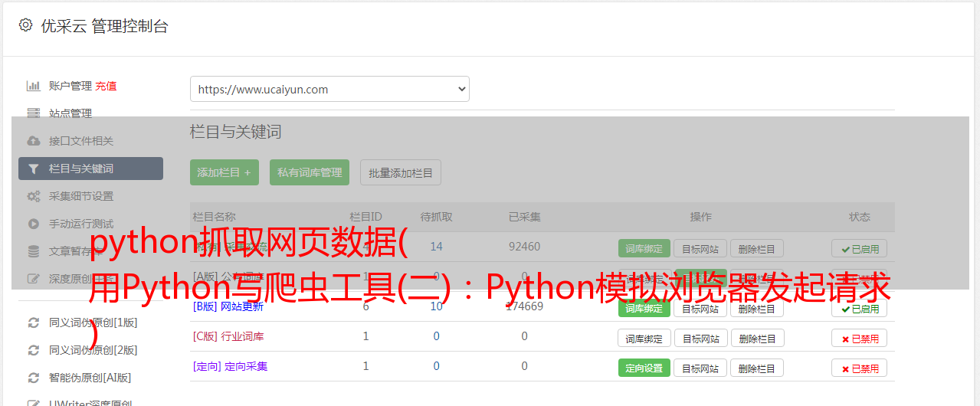Click 删除栏目 in the 92460 row
This screenshot has width=980, height=406.
point(757,248)
